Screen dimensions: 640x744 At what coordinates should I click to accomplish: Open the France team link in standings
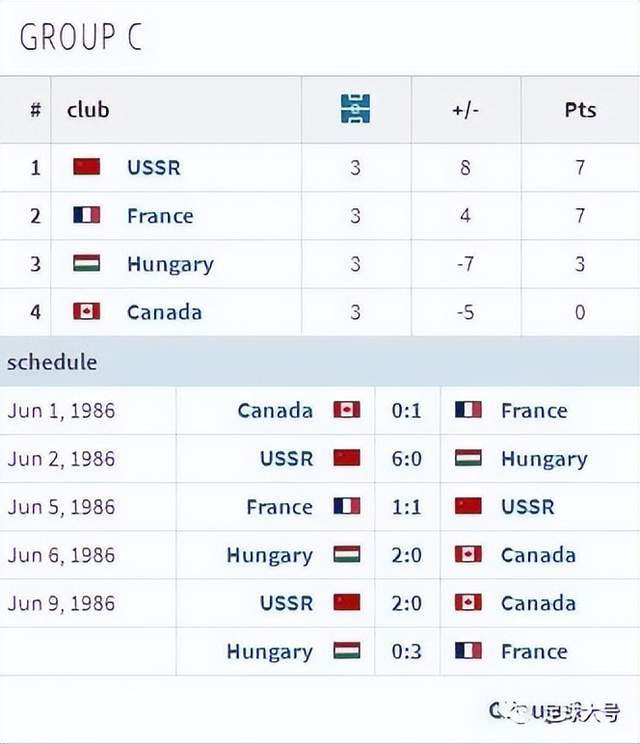160,216
